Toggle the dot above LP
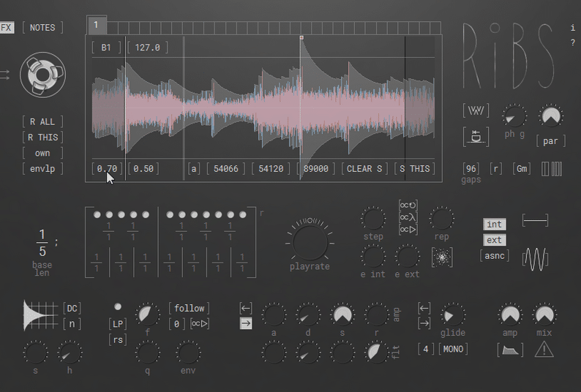The image size is (581, 392). pyautogui.click(x=118, y=306)
